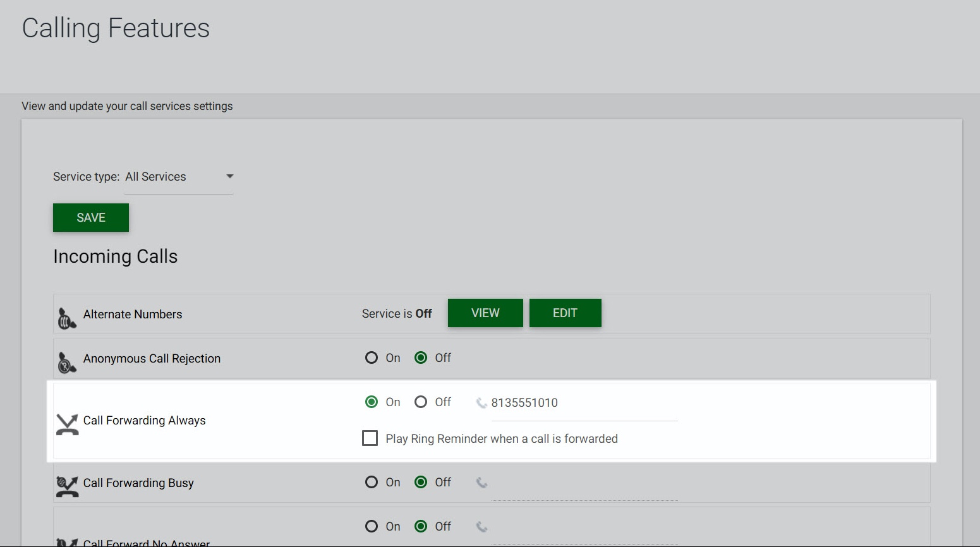
Task: Turn on Call Forward No Answer
Action: click(372, 527)
